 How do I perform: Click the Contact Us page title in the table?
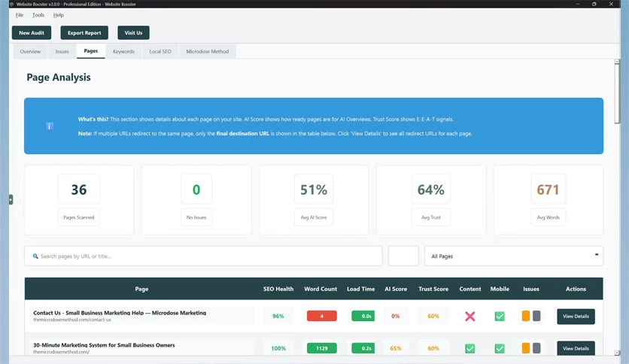(x=120, y=313)
